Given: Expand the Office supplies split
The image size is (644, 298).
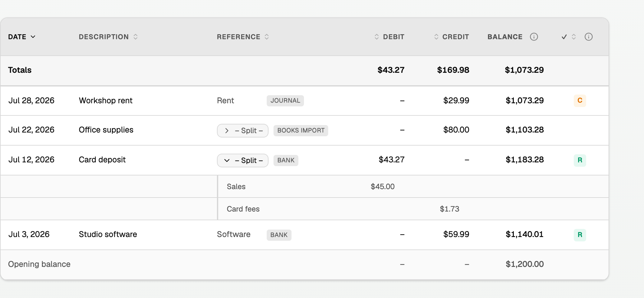Looking at the screenshot, I should pos(242,131).
